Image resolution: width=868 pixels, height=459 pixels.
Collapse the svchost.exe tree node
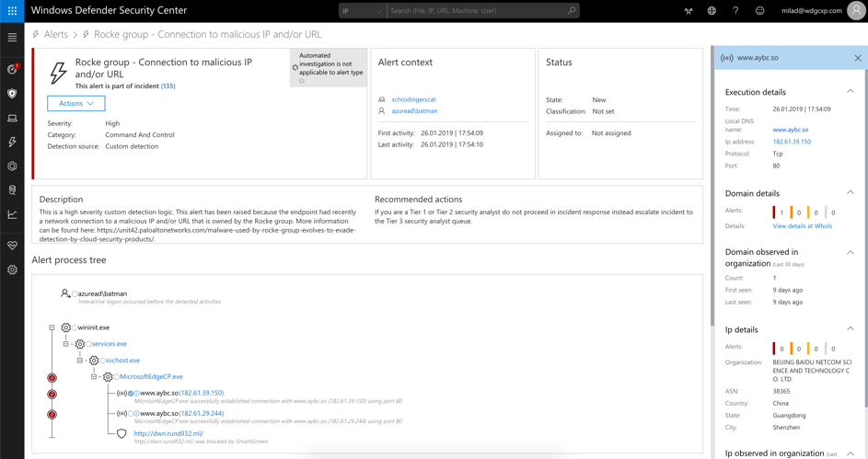point(80,361)
